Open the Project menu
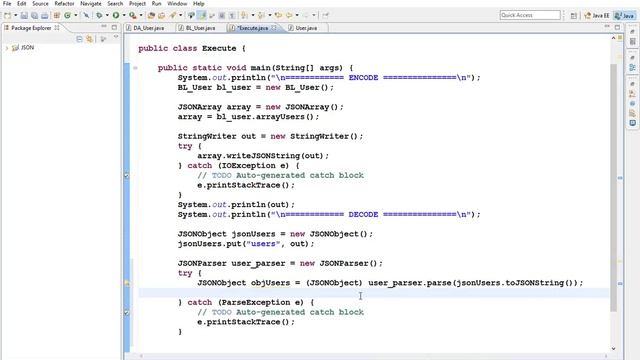The height and width of the screenshot is (360, 640). click(x=137, y=4)
